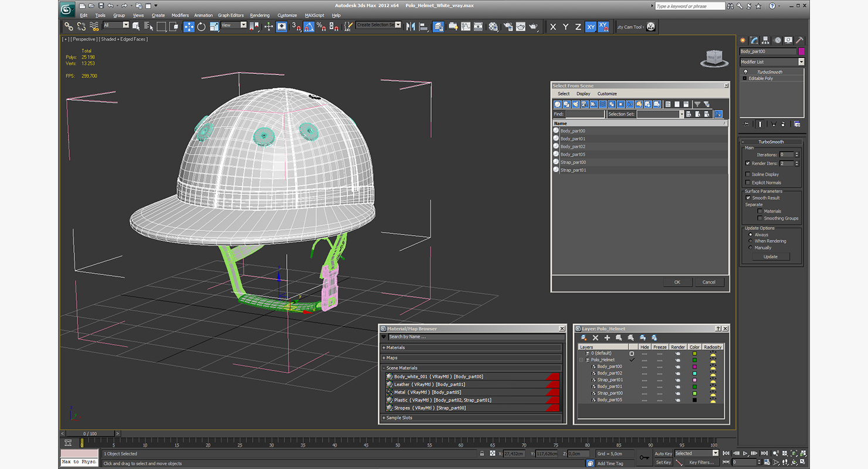868x469 pixels.
Task: Restrict transform to the Z axis
Action: tap(578, 27)
